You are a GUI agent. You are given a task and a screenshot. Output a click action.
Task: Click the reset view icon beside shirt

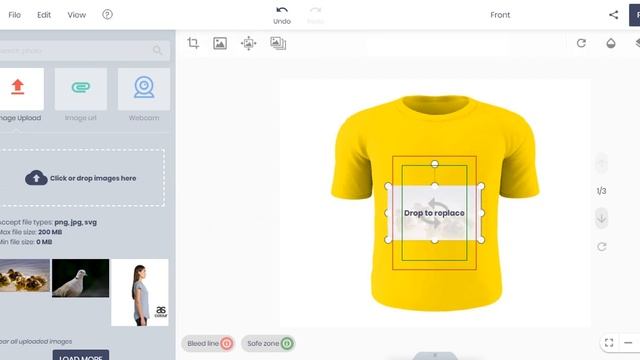pos(602,247)
